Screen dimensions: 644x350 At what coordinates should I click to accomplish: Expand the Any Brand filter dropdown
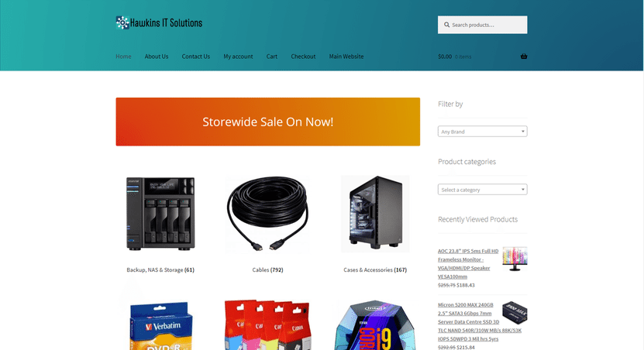pyautogui.click(x=482, y=132)
